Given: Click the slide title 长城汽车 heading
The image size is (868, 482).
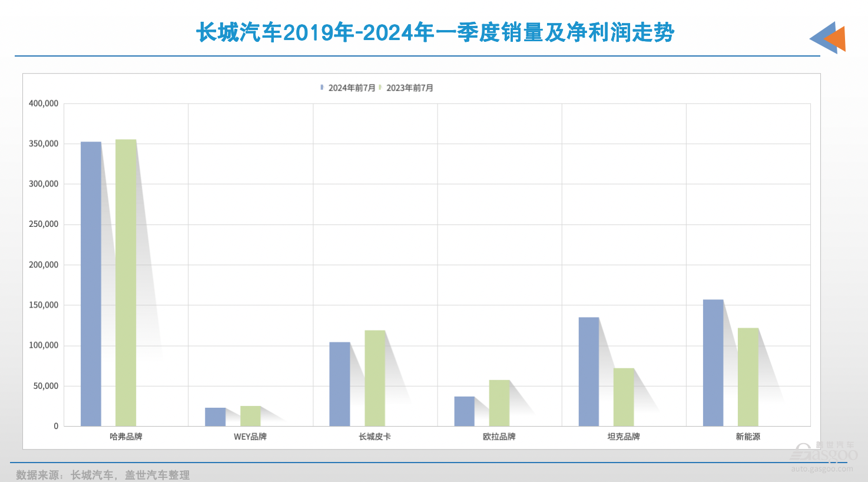Looking at the screenshot, I should click(435, 32).
